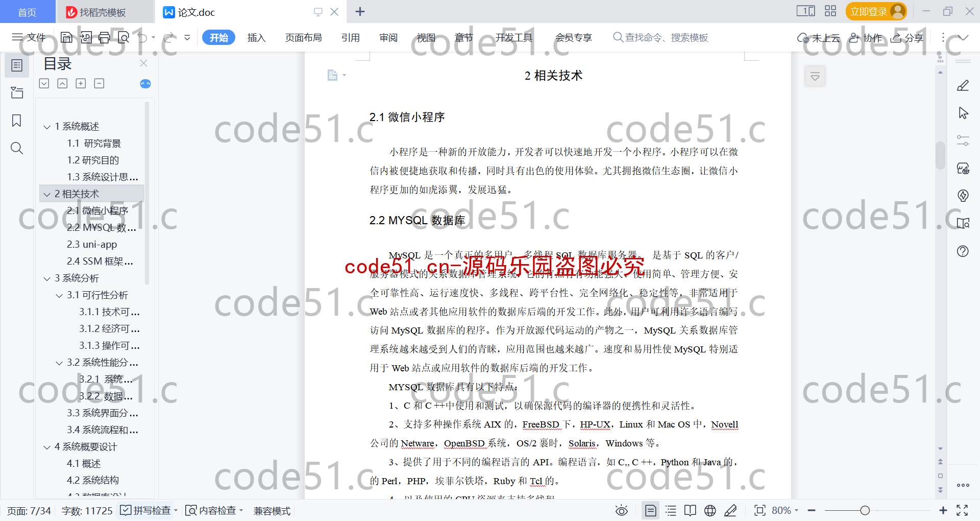Click the vertical document scrollbar thumb
This screenshot has height=521, width=980.
pos(940,155)
